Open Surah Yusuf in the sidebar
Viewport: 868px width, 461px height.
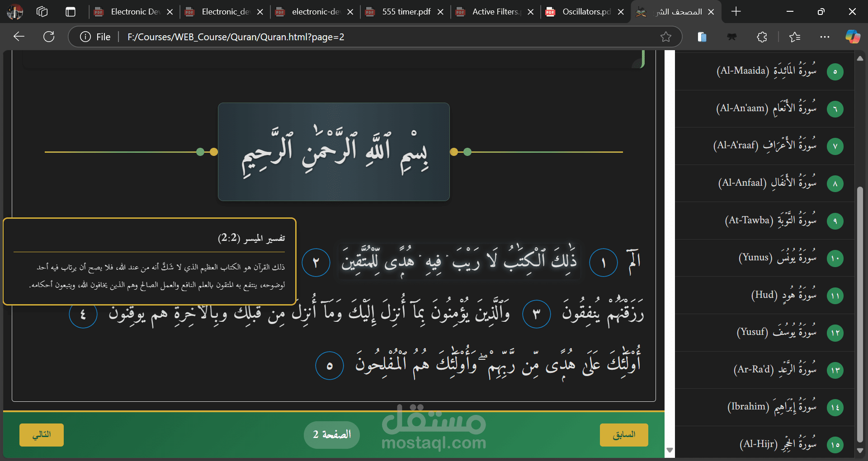click(765, 333)
